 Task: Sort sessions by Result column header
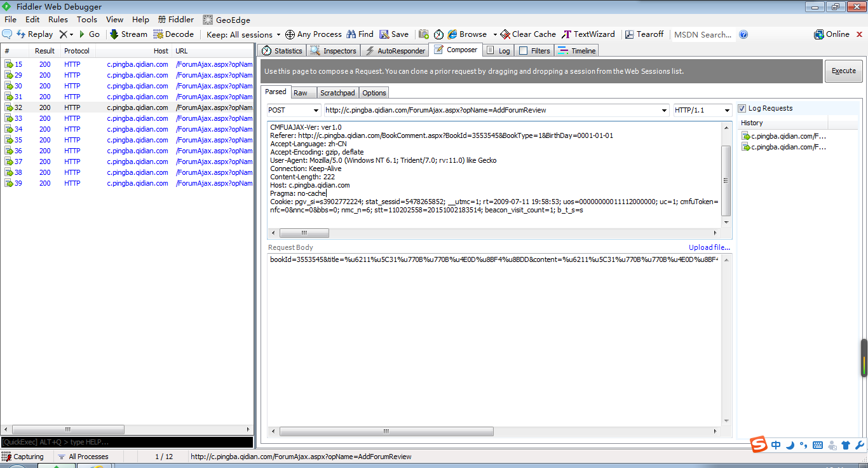(x=44, y=51)
